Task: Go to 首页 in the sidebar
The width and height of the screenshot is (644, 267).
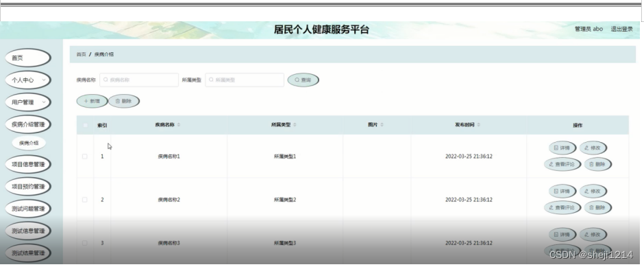Action: click(x=28, y=58)
